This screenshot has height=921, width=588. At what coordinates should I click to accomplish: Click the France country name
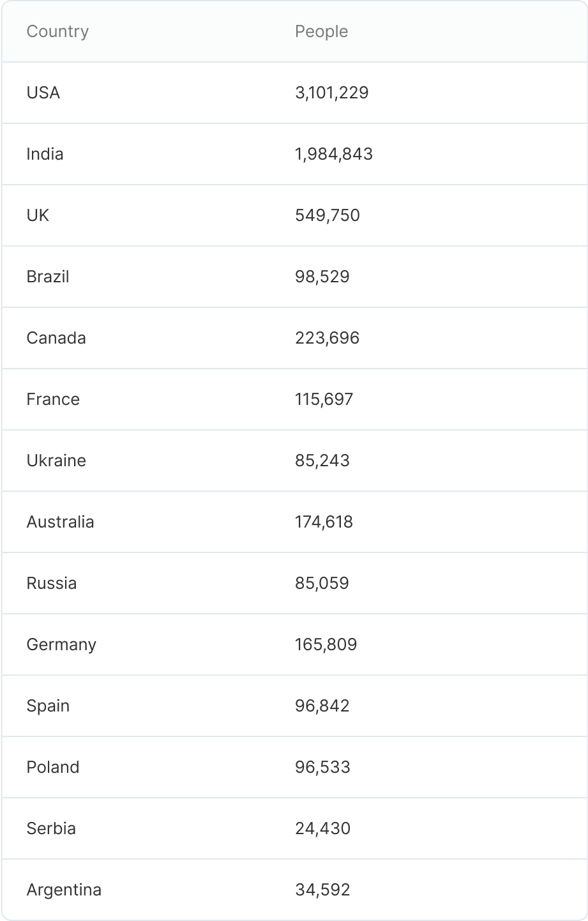53,399
